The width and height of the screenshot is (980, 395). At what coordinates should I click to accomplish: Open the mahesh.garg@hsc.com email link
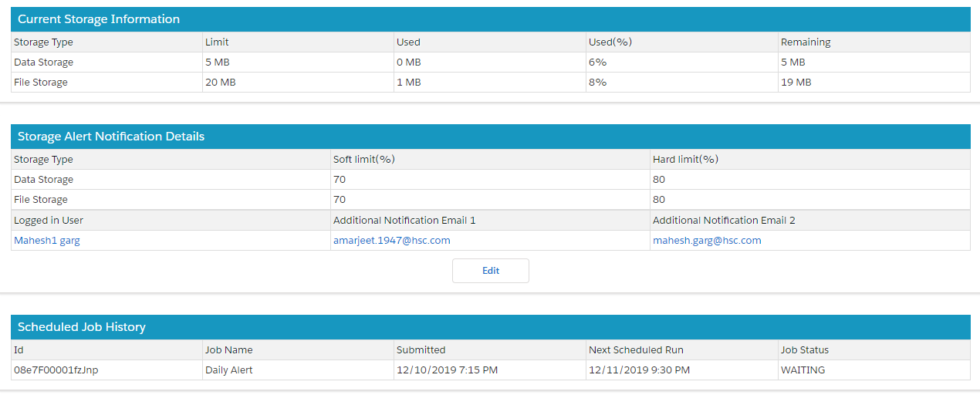(x=707, y=241)
